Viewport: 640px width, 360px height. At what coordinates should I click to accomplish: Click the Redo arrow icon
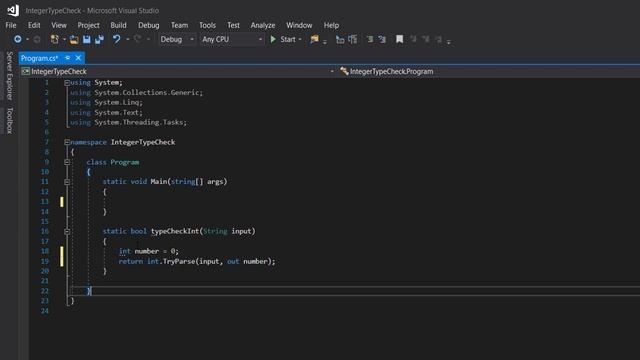click(x=138, y=39)
